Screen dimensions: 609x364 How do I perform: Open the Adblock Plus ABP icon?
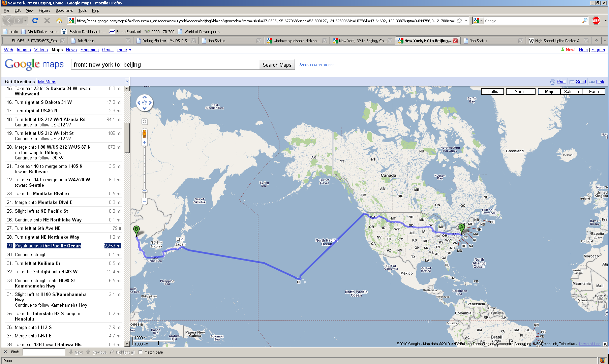pyautogui.click(x=596, y=21)
